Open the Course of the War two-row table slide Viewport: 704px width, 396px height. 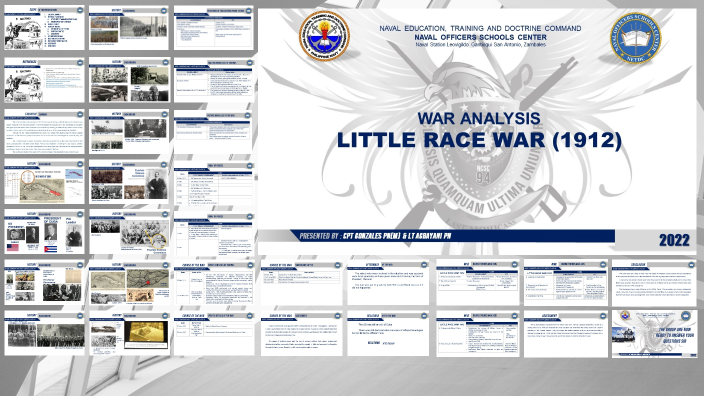point(214,334)
